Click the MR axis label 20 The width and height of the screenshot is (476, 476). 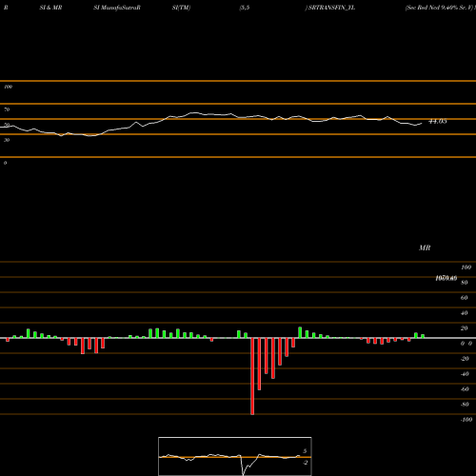pos(465,328)
